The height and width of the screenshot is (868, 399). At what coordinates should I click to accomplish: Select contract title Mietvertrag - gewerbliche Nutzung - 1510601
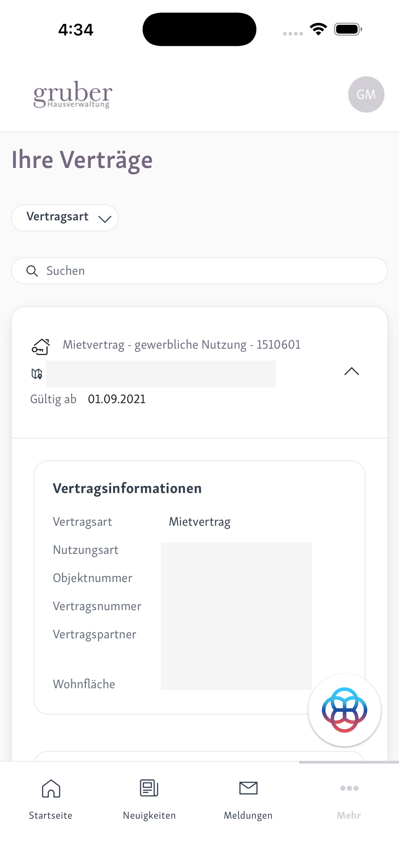182,344
